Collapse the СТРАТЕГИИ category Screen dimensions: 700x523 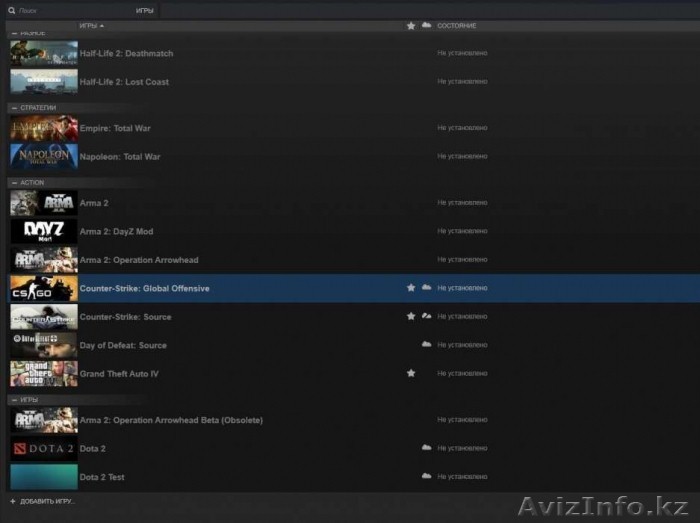pyautogui.click(x=14, y=108)
